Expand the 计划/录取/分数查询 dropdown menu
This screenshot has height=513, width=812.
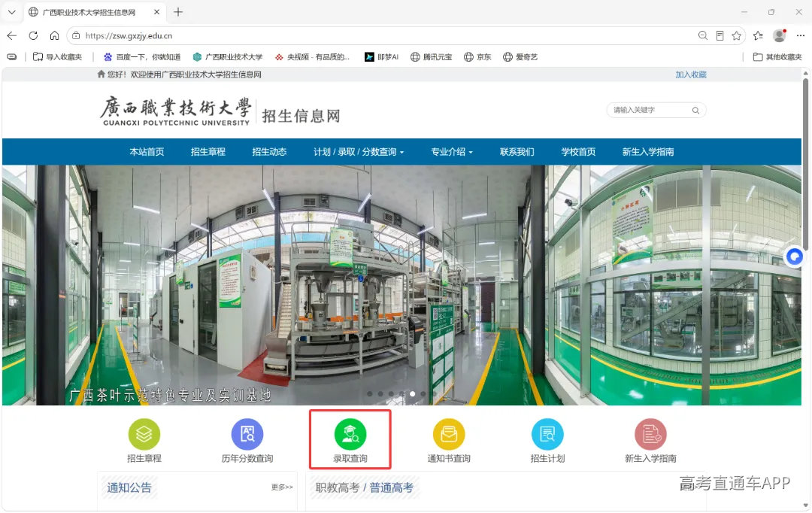359,152
